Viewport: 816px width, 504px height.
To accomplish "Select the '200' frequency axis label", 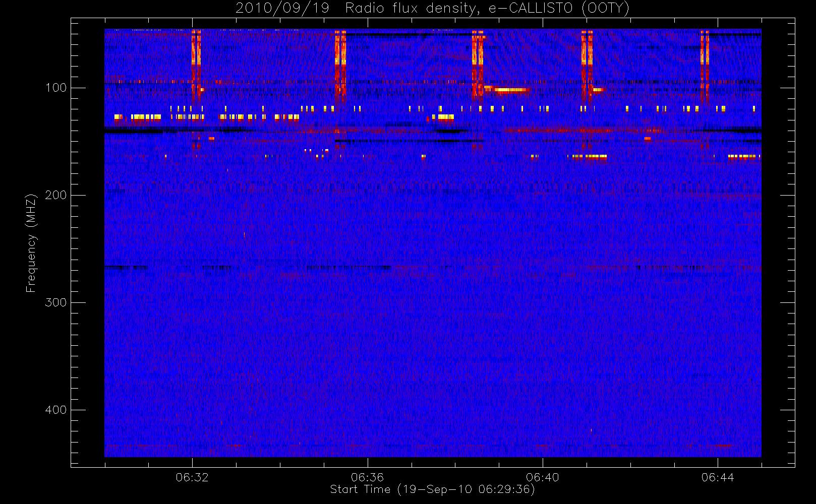I will [55, 195].
